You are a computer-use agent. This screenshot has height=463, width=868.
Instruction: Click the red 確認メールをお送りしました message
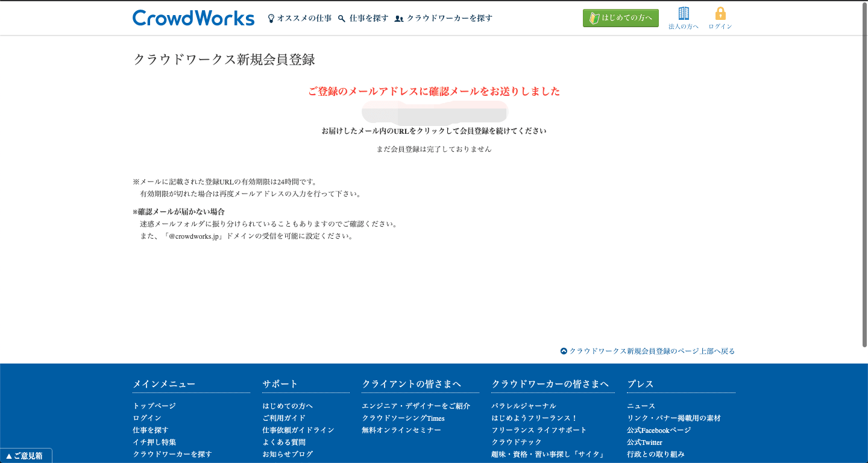434,91
